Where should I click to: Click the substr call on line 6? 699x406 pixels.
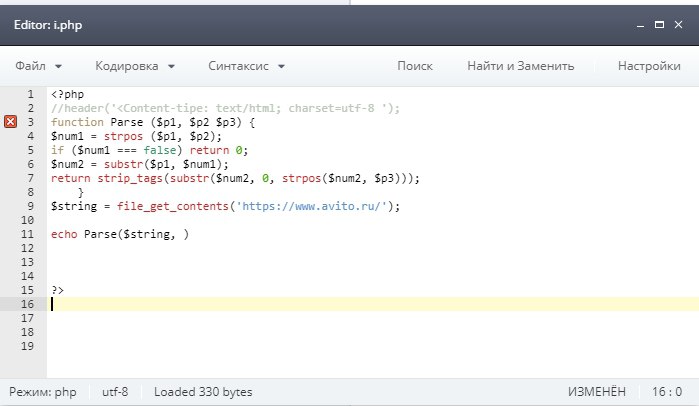[x=123, y=164]
